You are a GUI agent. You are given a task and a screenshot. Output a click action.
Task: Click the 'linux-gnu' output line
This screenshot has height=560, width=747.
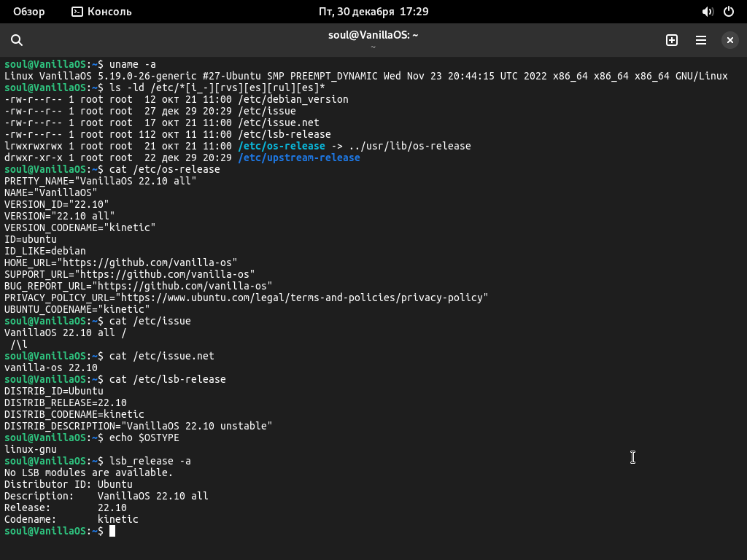31,449
